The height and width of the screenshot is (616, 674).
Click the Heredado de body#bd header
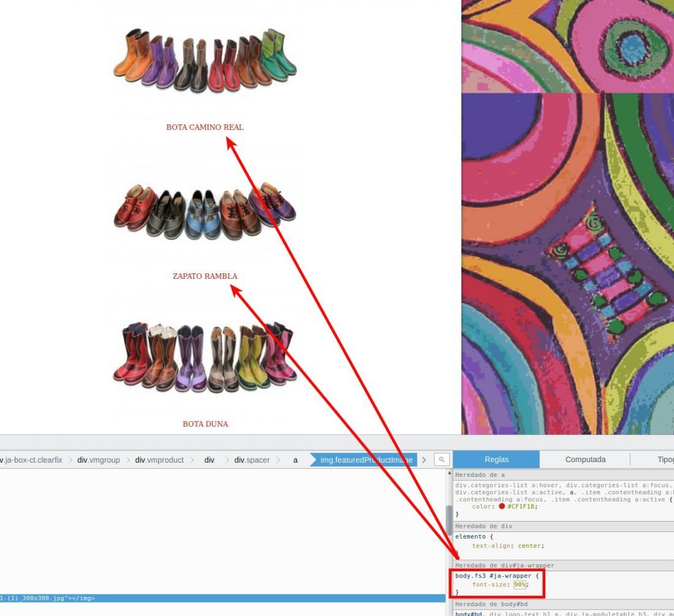tap(564, 604)
